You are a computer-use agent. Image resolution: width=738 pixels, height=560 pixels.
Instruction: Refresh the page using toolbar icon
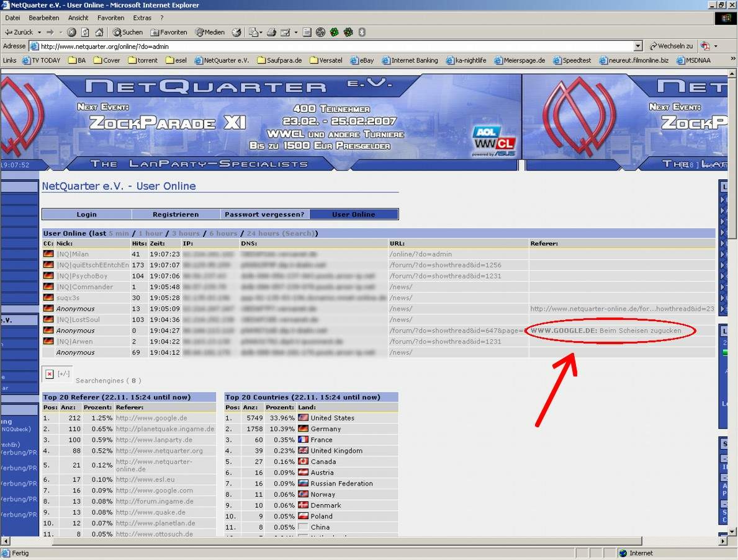tap(85, 32)
